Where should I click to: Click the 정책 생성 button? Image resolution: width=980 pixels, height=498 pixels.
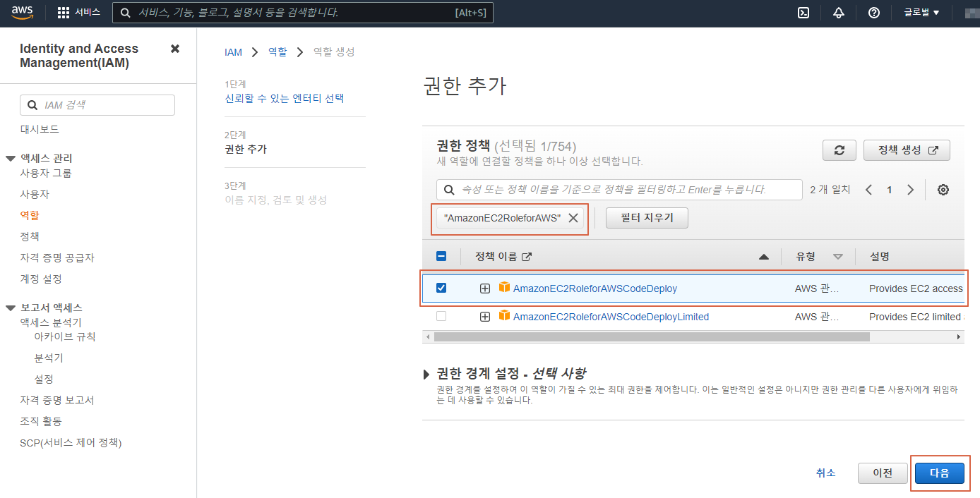click(907, 150)
